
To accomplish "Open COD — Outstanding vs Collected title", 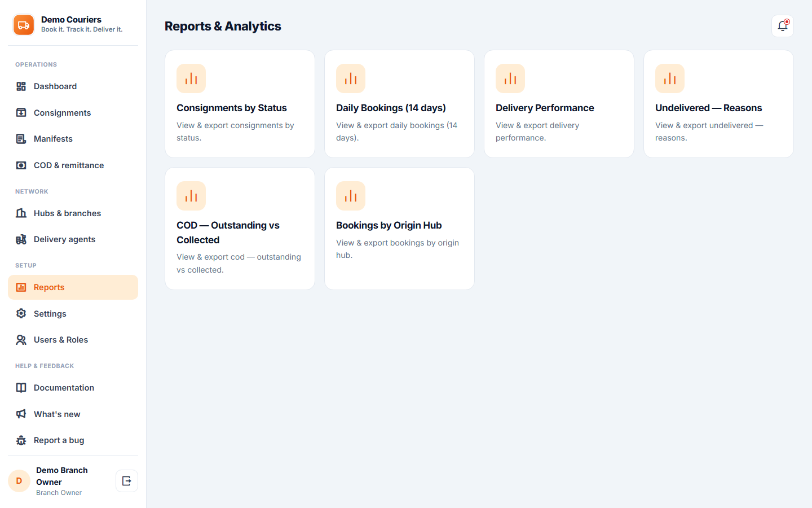I will click(228, 233).
